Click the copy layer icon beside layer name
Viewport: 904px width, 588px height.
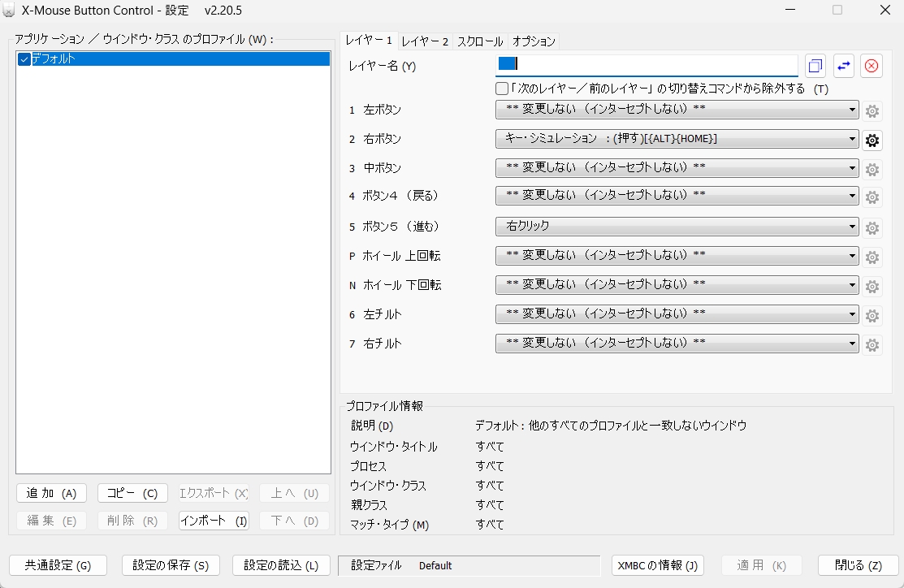pyautogui.click(x=815, y=66)
